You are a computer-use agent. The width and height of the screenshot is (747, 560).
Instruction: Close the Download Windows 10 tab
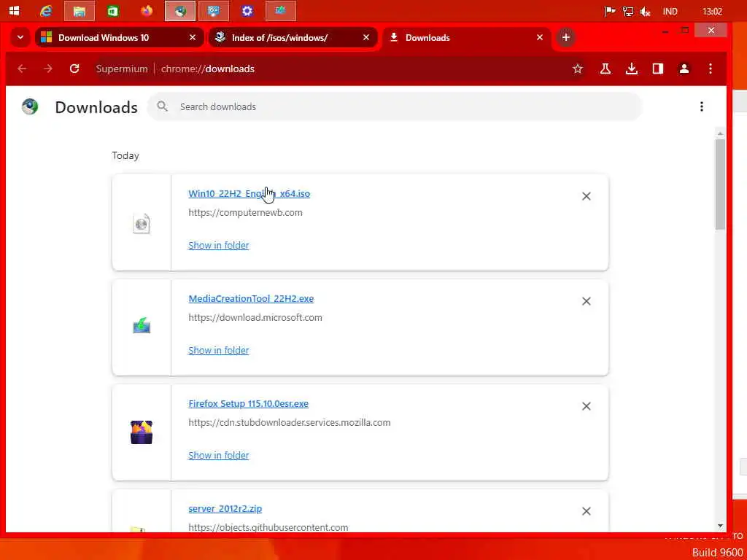[193, 38]
